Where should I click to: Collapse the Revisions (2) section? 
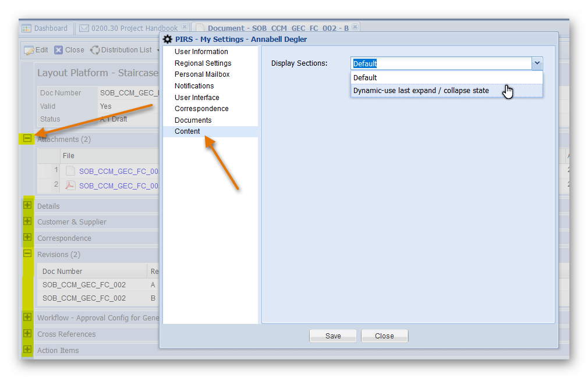[x=27, y=254]
